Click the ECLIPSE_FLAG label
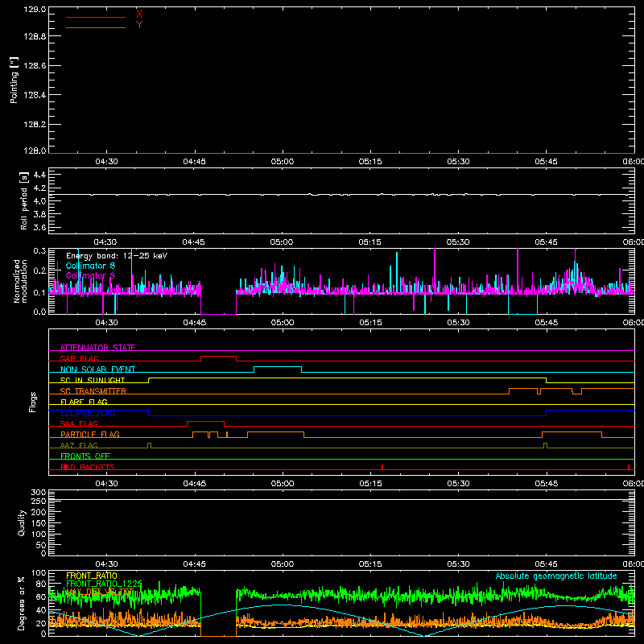This screenshot has height=644, width=644. (88, 413)
